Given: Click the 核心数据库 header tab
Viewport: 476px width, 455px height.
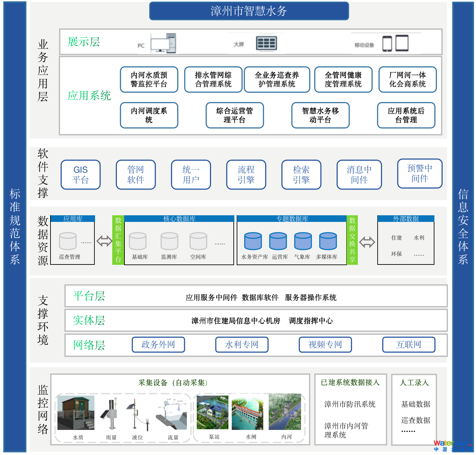Looking at the screenshot, I should [x=179, y=219].
